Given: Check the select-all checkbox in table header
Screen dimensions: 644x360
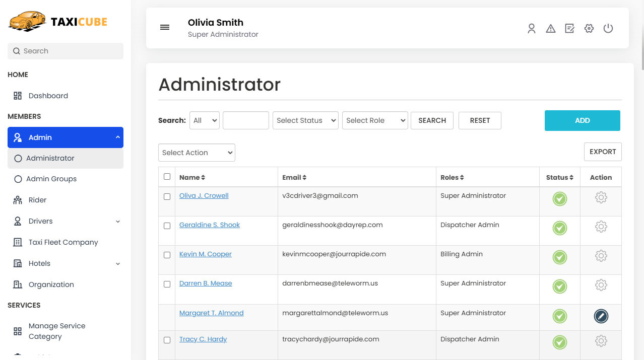Looking at the screenshot, I should tap(167, 177).
